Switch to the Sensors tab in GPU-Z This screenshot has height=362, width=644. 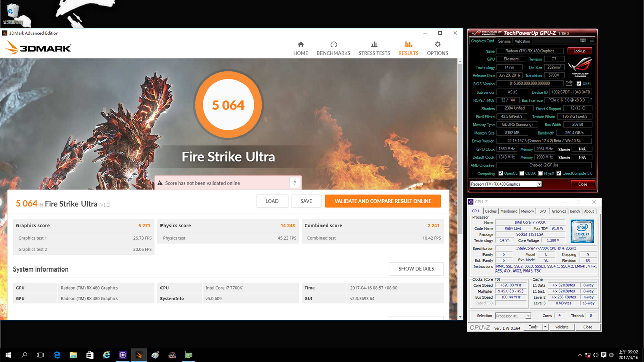click(x=504, y=41)
